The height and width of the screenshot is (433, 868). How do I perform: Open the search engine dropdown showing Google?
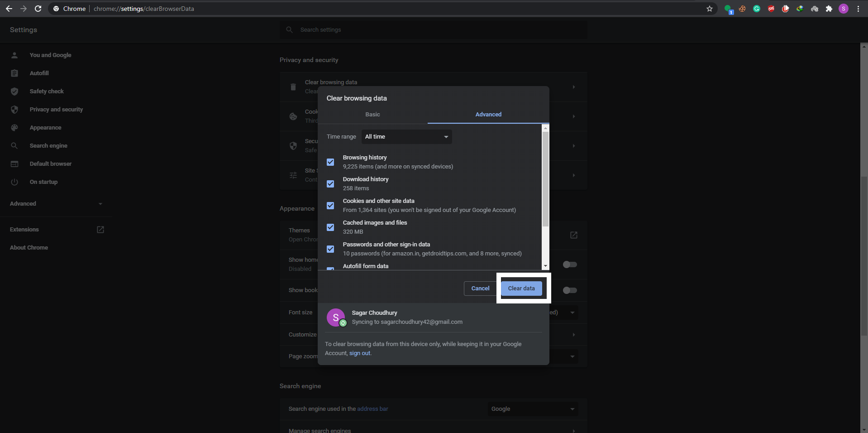click(532, 409)
